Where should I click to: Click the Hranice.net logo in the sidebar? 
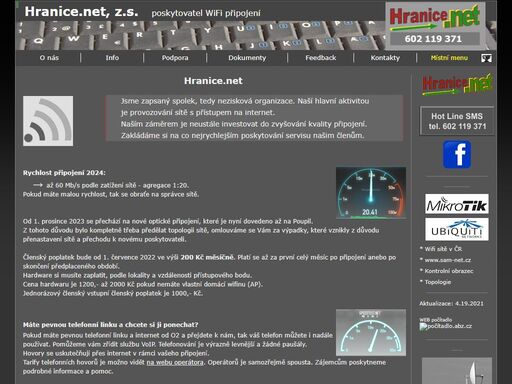click(x=457, y=84)
